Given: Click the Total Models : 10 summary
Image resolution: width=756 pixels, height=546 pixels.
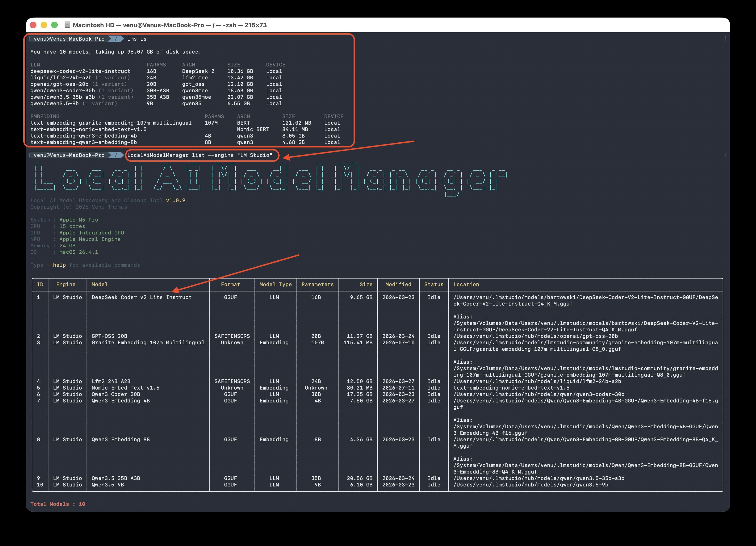Looking at the screenshot, I should pyautogui.click(x=58, y=504).
